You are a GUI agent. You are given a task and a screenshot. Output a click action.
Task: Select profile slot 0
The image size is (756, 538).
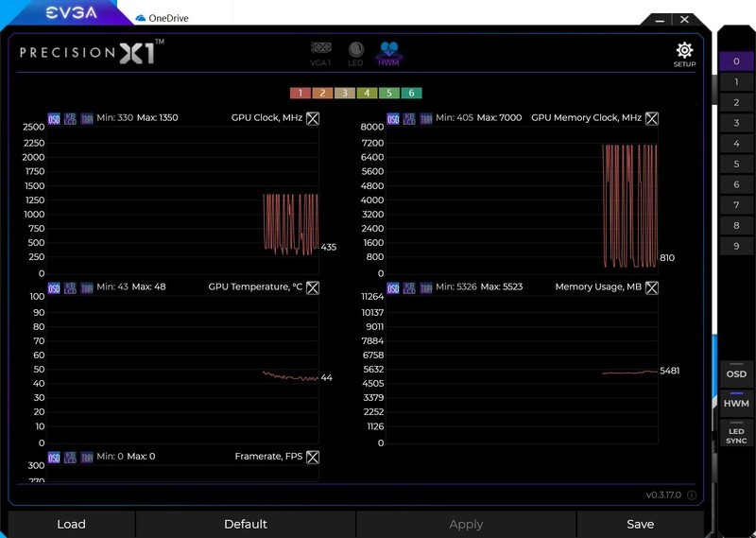[736, 61]
